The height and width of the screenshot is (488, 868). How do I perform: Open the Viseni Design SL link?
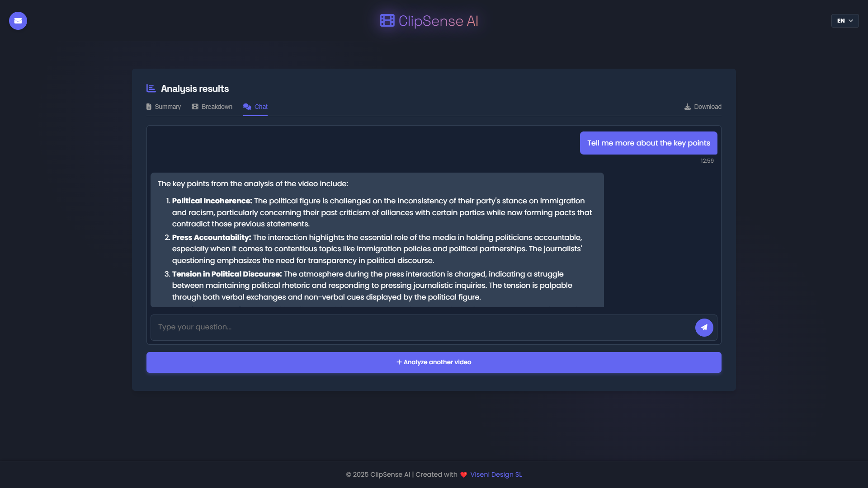click(495, 474)
